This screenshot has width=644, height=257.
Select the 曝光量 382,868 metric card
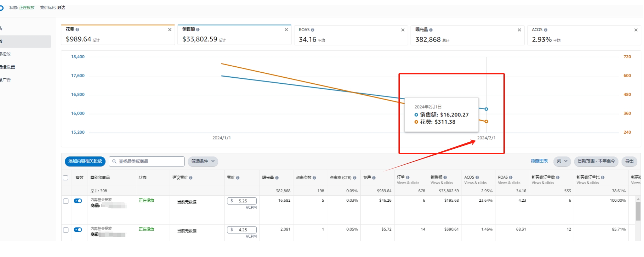point(468,35)
